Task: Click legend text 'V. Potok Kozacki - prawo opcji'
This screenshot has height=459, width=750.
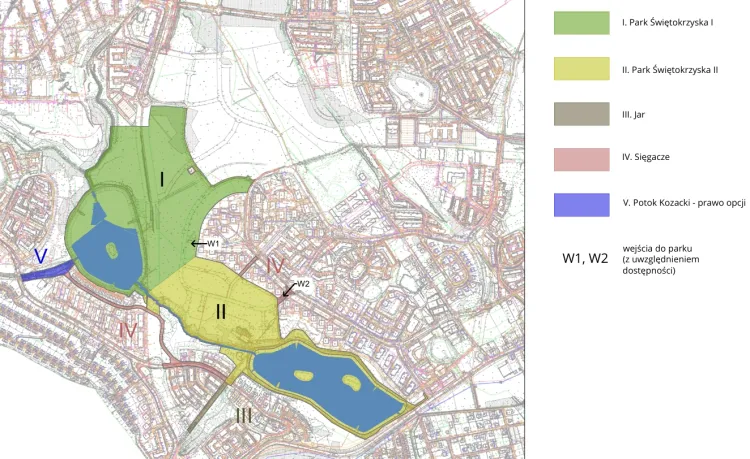Action: tap(684, 203)
